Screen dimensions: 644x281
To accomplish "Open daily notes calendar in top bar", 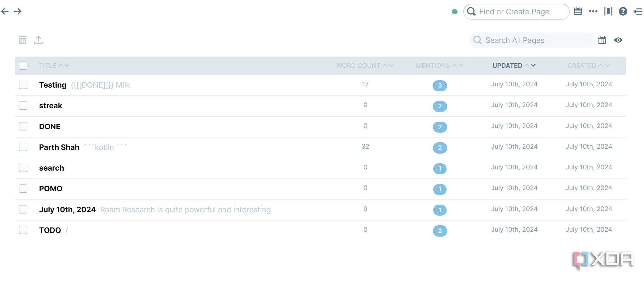I will (x=578, y=12).
